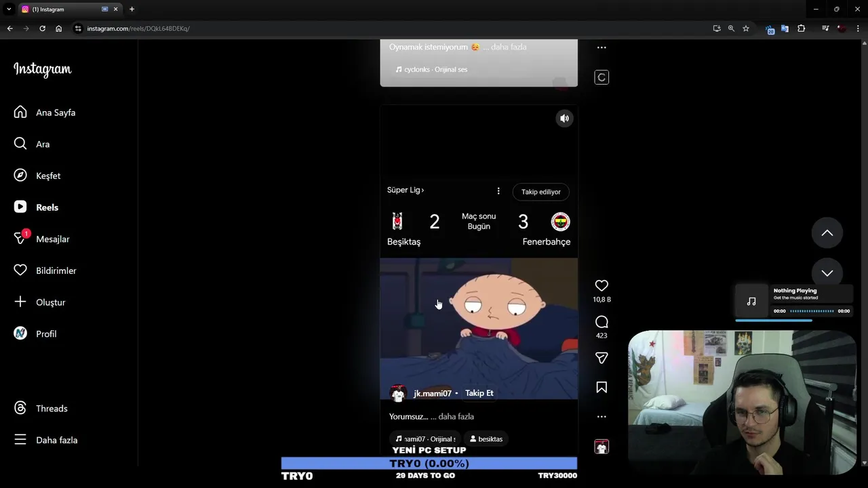
Task: Open a new tab with plus button
Action: 132,9
